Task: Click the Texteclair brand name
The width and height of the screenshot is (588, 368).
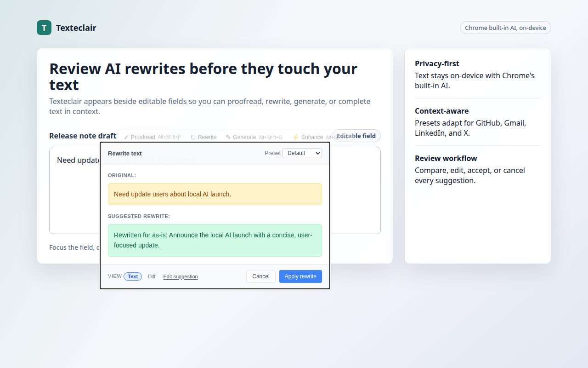Action: pos(76,28)
